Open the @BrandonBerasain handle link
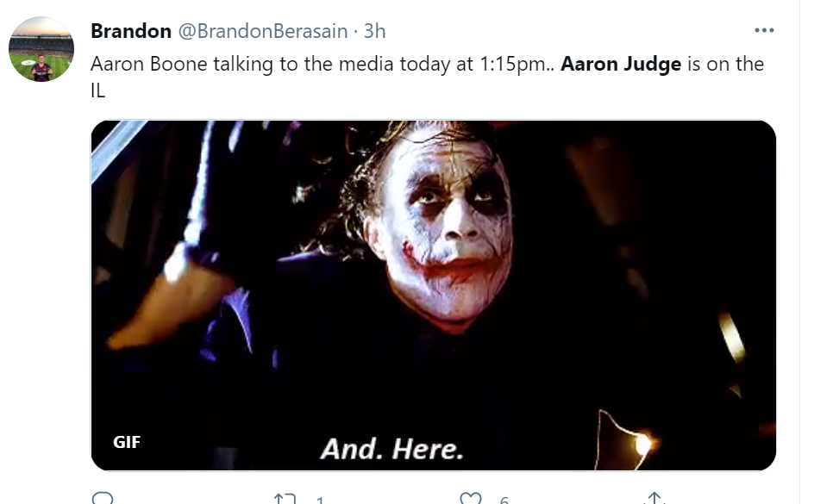The height and width of the screenshot is (504, 814). click(263, 31)
